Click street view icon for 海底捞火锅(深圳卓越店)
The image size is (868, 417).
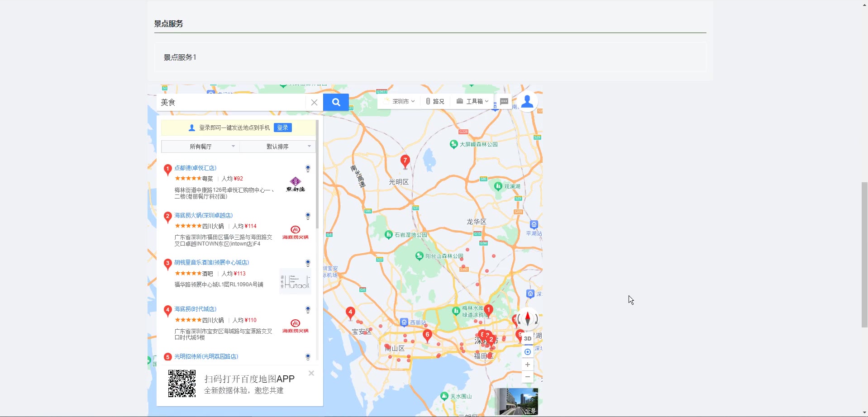[x=308, y=216]
